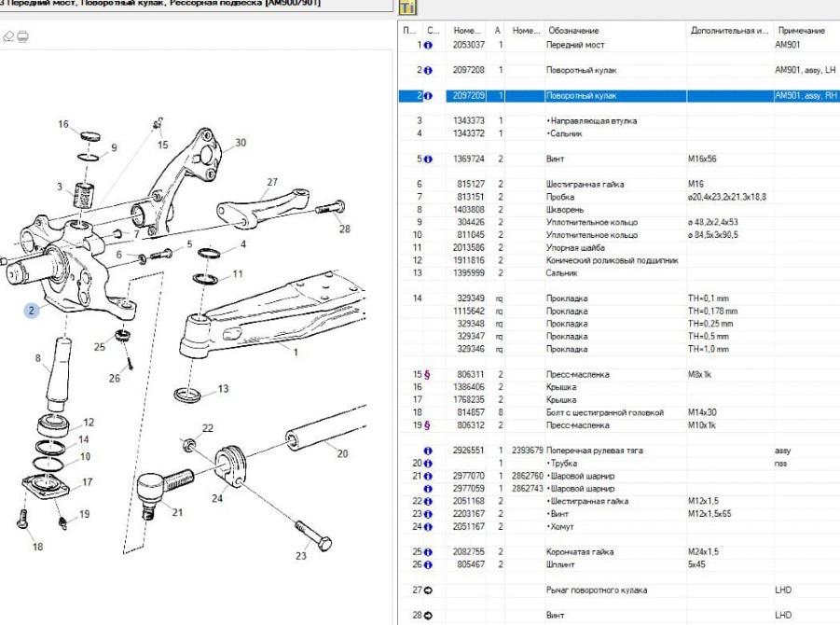Click the arrow icon on row 27
The height and width of the screenshot is (625, 840).
[428, 590]
